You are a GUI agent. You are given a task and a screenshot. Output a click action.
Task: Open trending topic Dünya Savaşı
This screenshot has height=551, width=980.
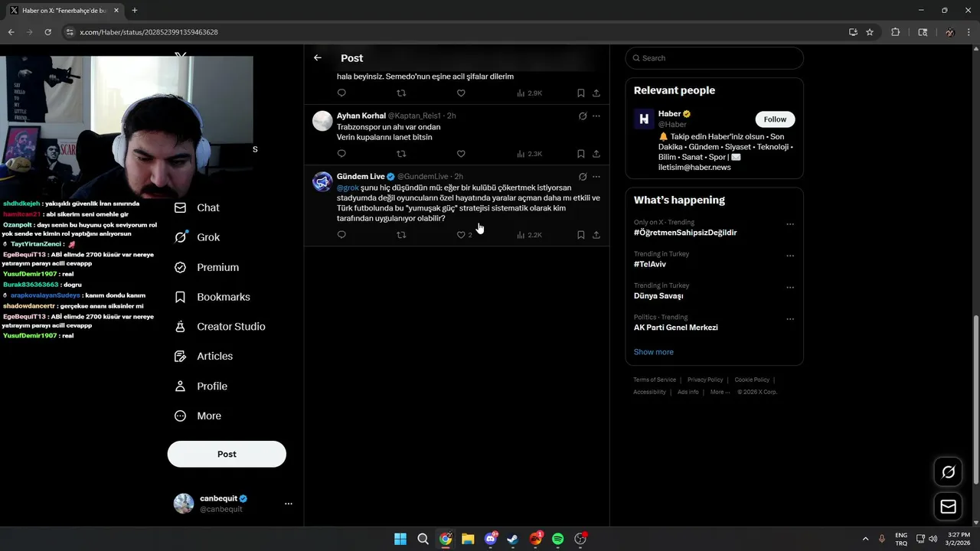pyautogui.click(x=658, y=295)
